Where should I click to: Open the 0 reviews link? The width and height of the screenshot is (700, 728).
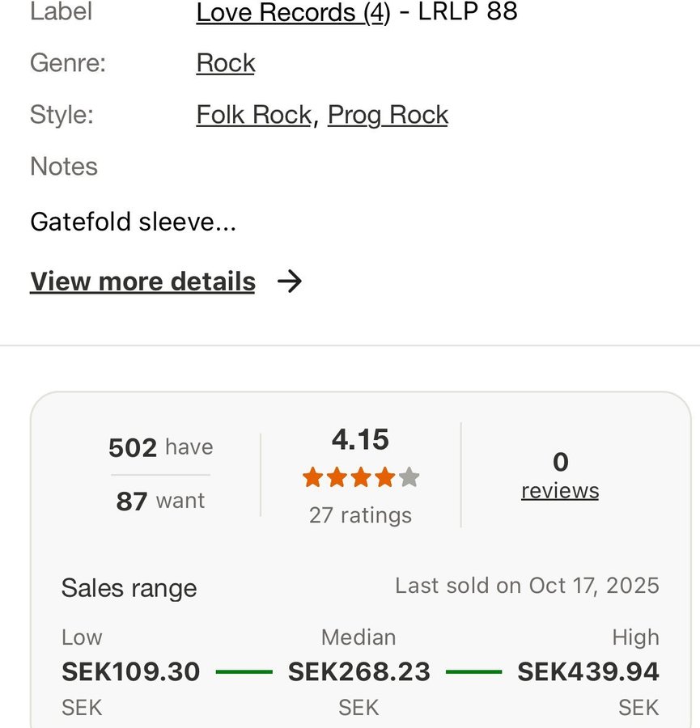560,490
